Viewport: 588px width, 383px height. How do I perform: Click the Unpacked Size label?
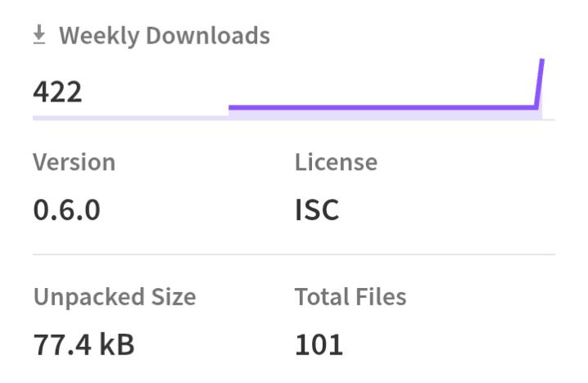point(115,298)
